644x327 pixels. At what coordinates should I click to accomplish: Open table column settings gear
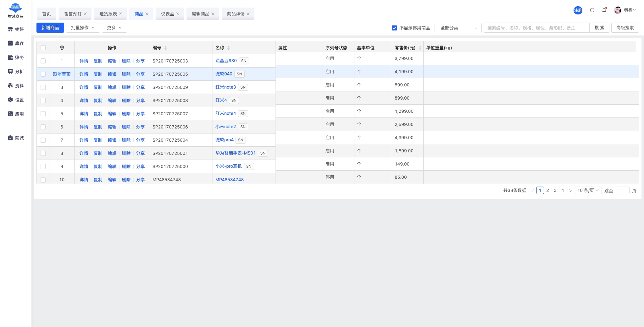pyautogui.click(x=62, y=48)
